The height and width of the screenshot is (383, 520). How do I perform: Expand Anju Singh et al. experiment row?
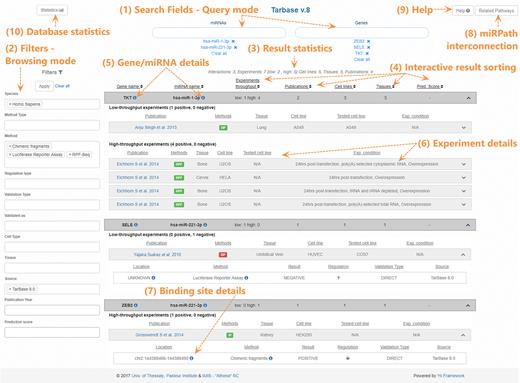pos(463,127)
